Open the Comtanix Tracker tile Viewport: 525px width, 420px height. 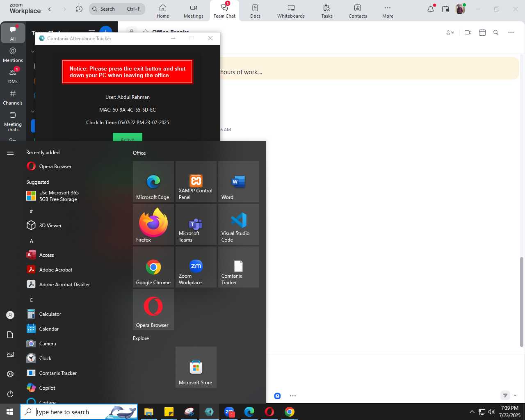(239, 267)
